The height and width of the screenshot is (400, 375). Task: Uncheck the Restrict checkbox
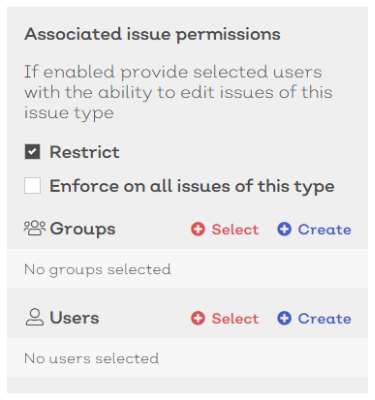32,152
